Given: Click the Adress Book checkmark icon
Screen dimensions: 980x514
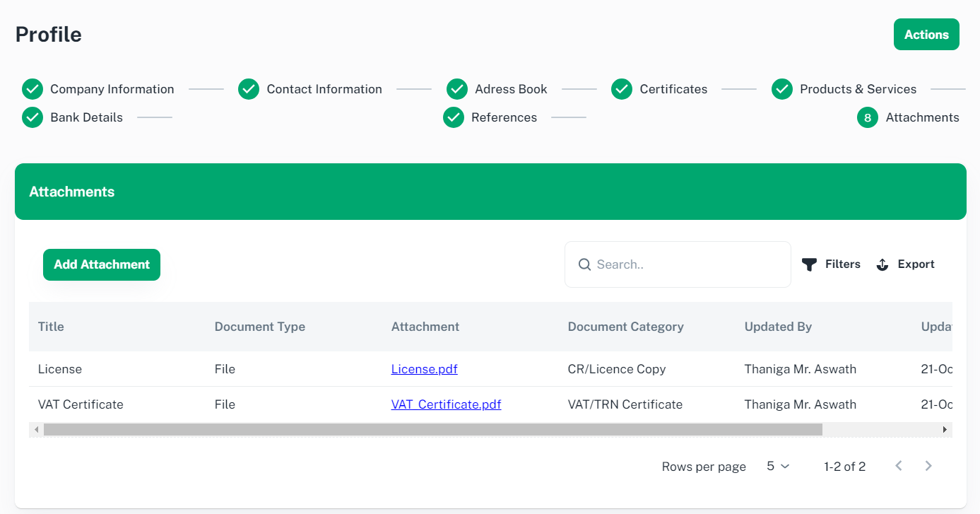Looking at the screenshot, I should click(x=457, y=89).
